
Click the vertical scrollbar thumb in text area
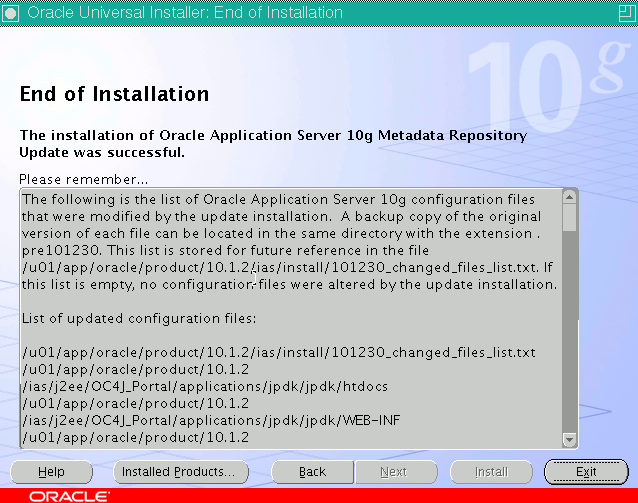click(569, 217)
